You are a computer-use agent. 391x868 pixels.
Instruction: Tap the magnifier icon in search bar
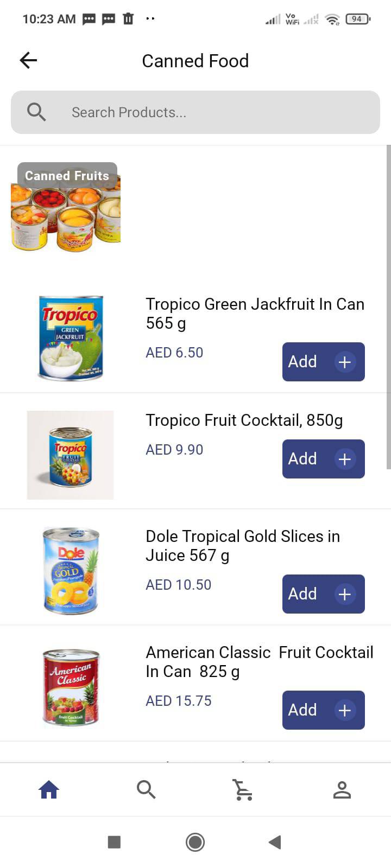pyautogui.click(x=36, y=112)
